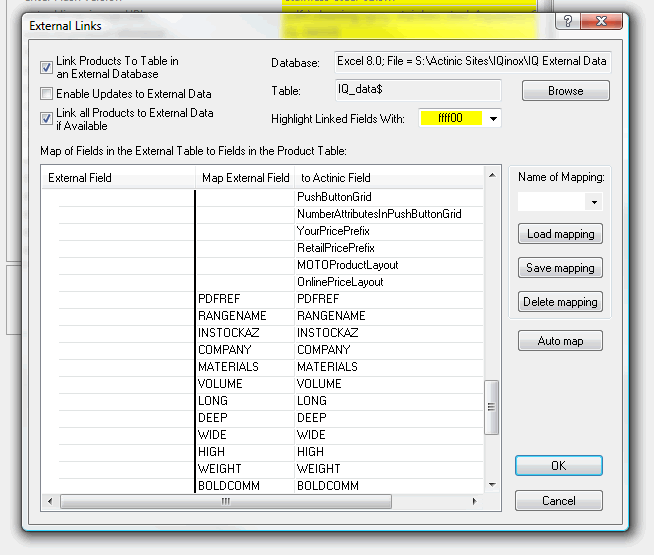Click the vertical scrollbar up arrow
Screen dimensions: 654x555
(x=491, y=177)
